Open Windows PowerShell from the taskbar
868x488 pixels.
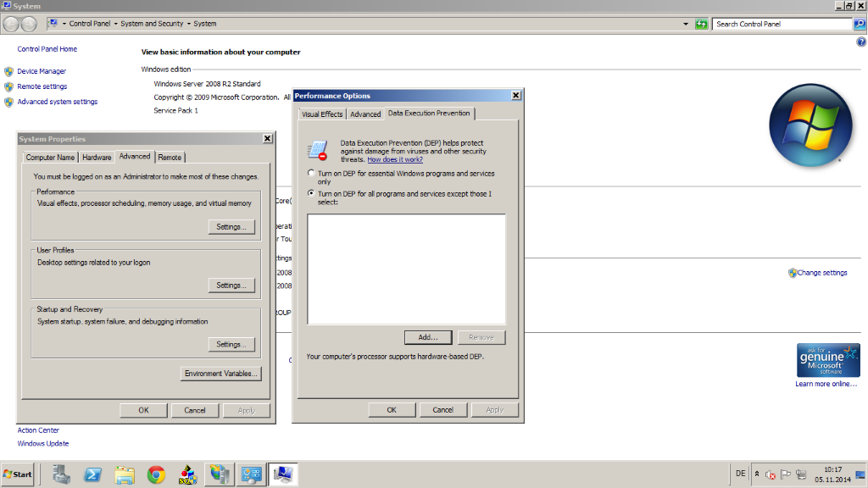(x=92, y=474)
